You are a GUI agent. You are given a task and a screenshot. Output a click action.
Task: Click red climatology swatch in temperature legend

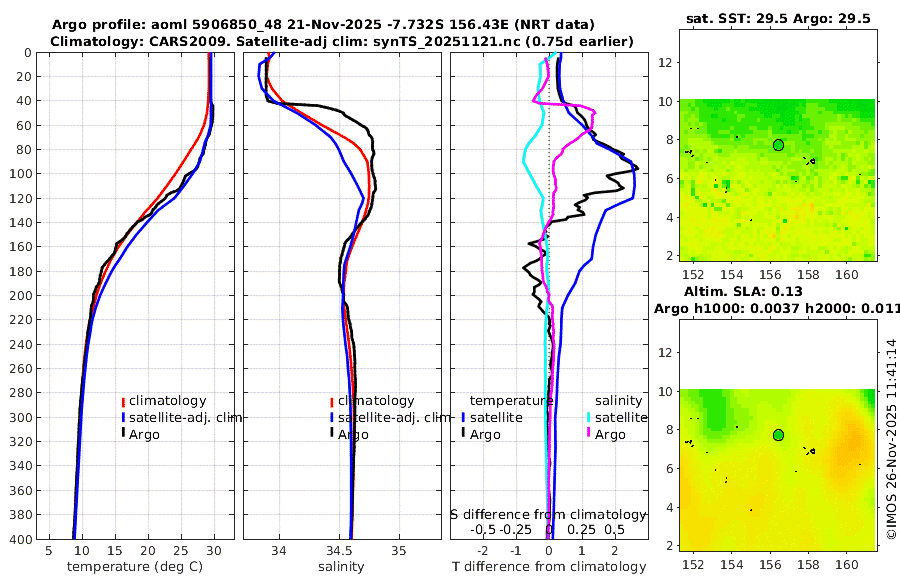click(123, 402)
